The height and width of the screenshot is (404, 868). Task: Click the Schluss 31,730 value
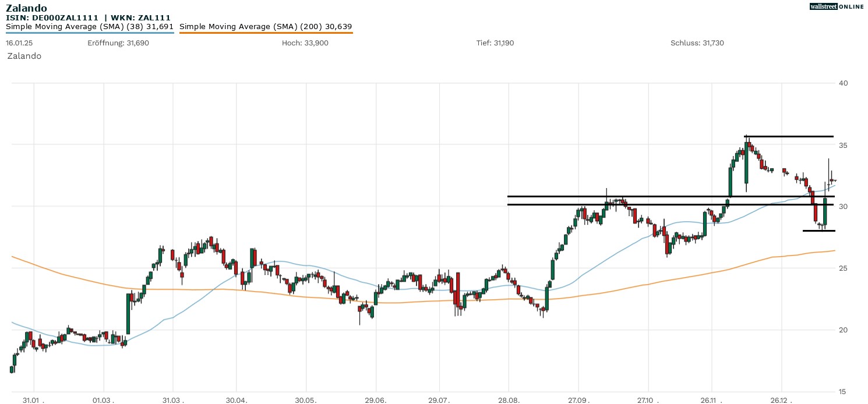click(697, 43)
